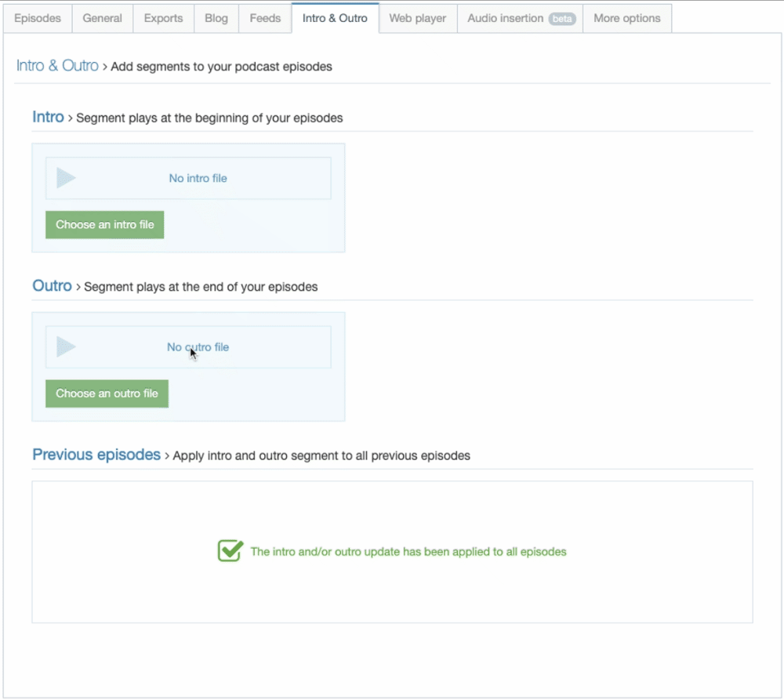This screenshot has height=700, width=784.
Task: Select the Feeds tab
Action: [x=265, y=19]
